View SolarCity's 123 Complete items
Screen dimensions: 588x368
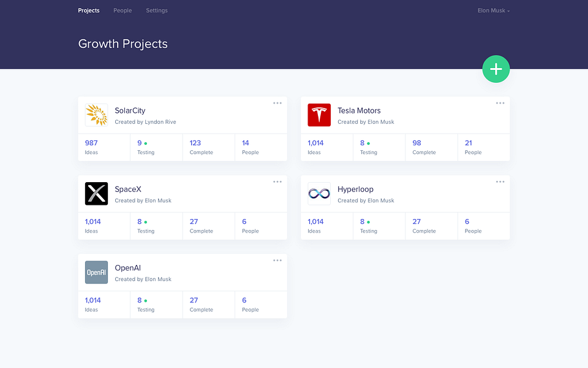(x=209, y=147)
